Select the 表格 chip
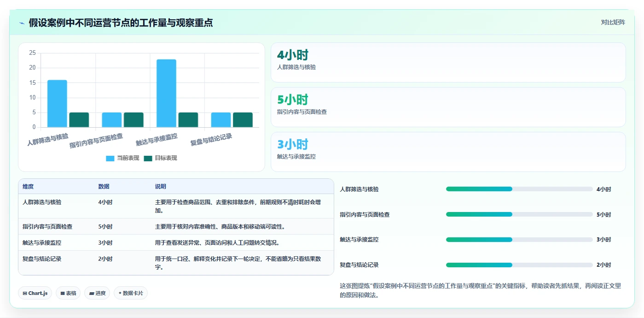644x318 pixels. pyautogui.click(x=68, y=293)
